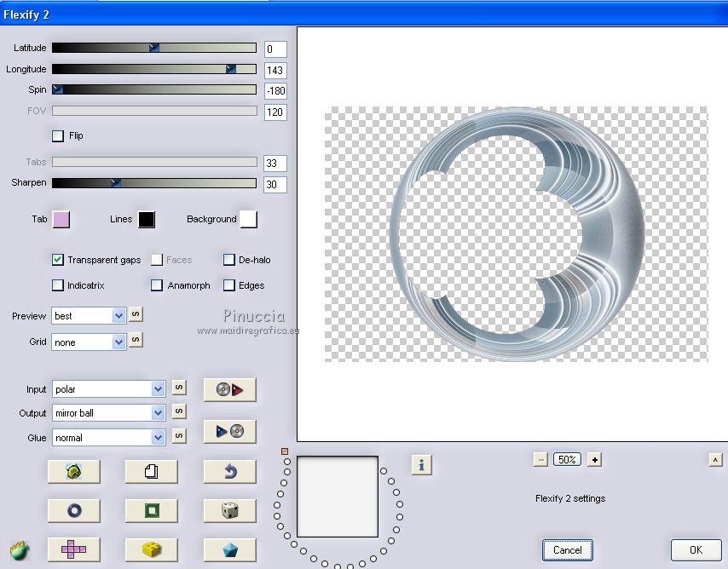Expand the Input projection dropdown
The width and height of the screenshot is (728, 569).
pyautogui.click(x=108, y=389)
